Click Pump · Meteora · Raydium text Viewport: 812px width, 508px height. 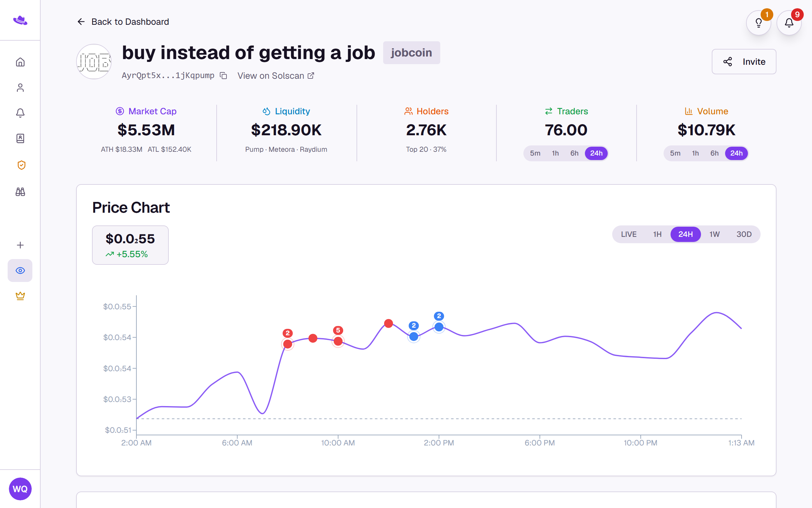pos(286,150)
